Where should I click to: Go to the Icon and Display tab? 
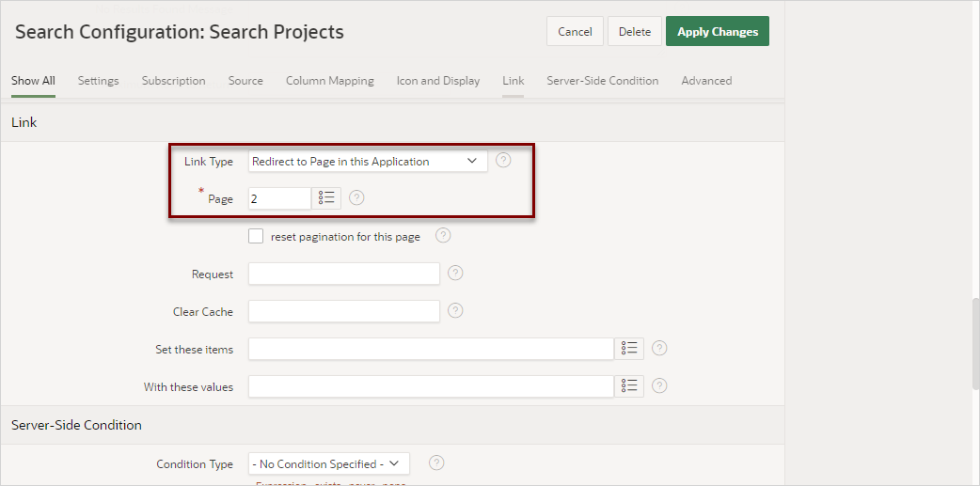pyautogui.click(x=438, y=81)
